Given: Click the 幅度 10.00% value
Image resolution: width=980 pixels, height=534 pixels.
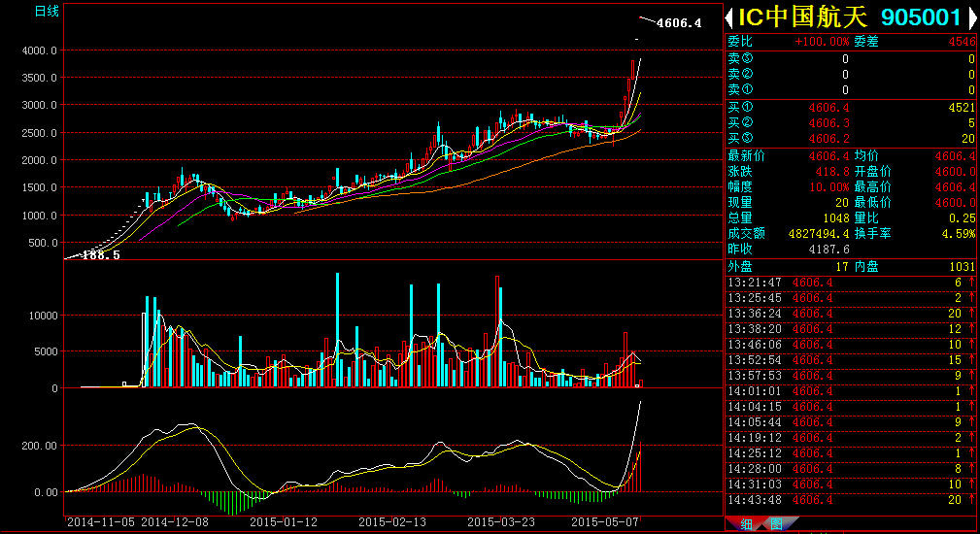Looking at the screenshot, I should tap(828, 186).
